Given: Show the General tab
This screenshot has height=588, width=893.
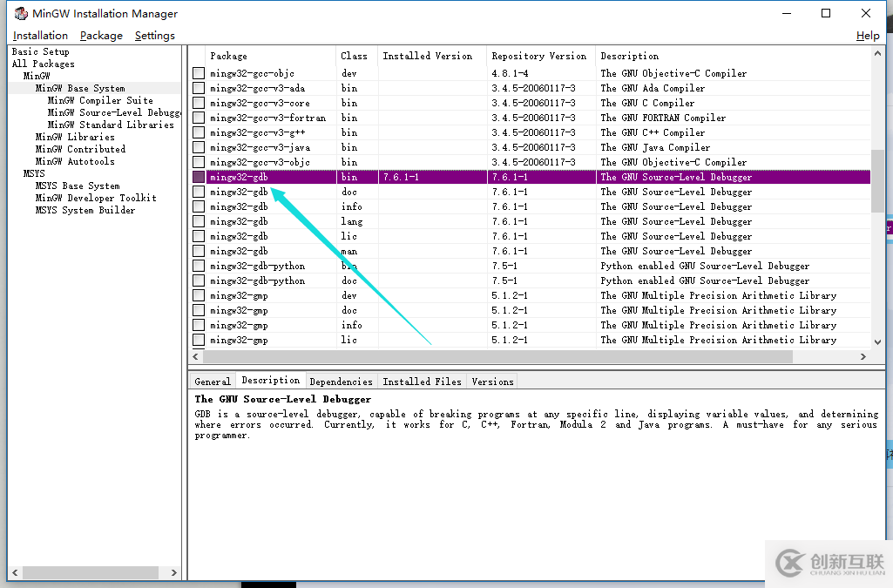Looking at the screenshot, I should [x=213, y=382].
